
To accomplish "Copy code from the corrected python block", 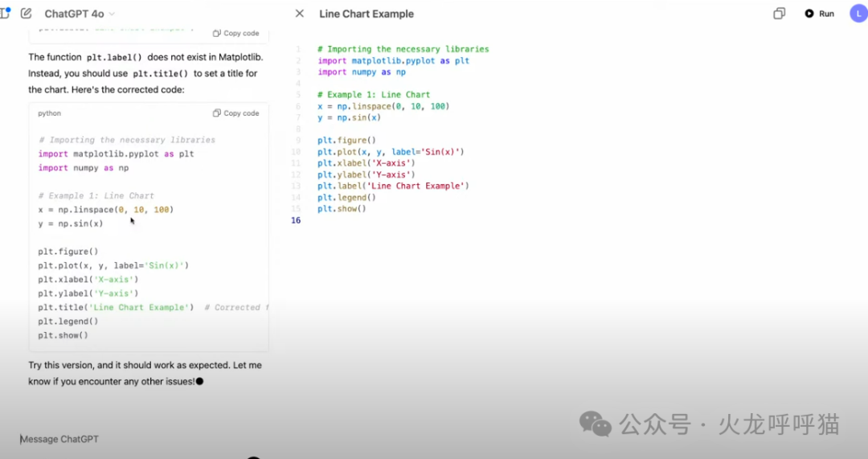I will tap(235, 113).
